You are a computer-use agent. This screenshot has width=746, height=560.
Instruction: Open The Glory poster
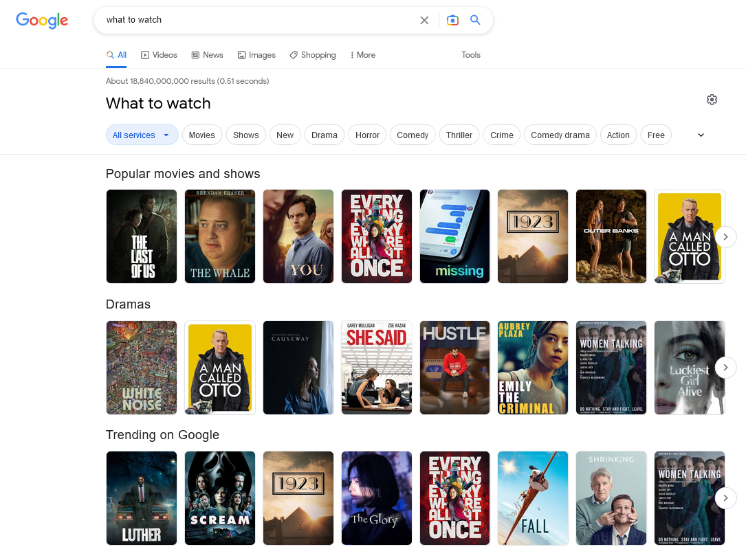377,498
